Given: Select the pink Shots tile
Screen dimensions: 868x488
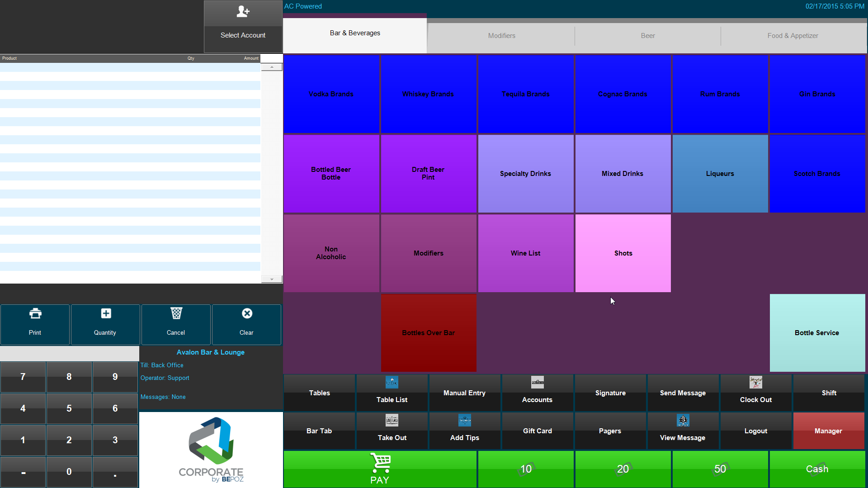Looking at the screenshot, I should (623, 253).
